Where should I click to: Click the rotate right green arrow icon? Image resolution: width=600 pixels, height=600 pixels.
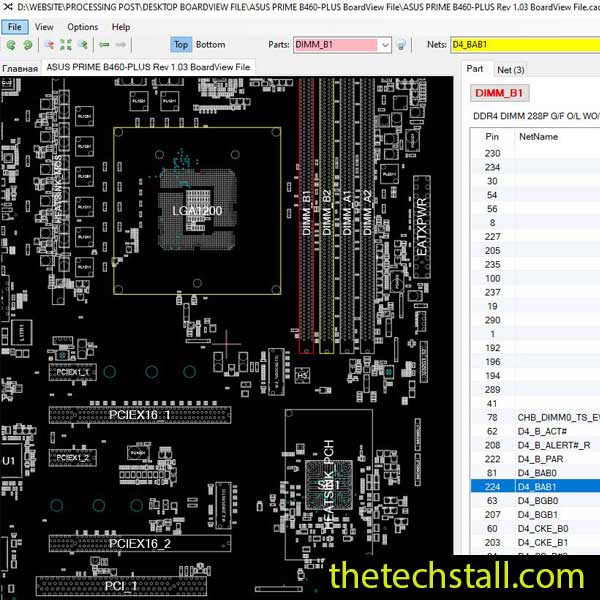tap(28, 45)
